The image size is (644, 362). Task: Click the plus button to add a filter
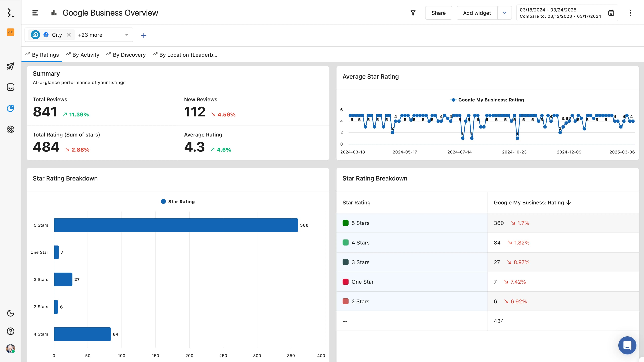(x=144, y=35)
